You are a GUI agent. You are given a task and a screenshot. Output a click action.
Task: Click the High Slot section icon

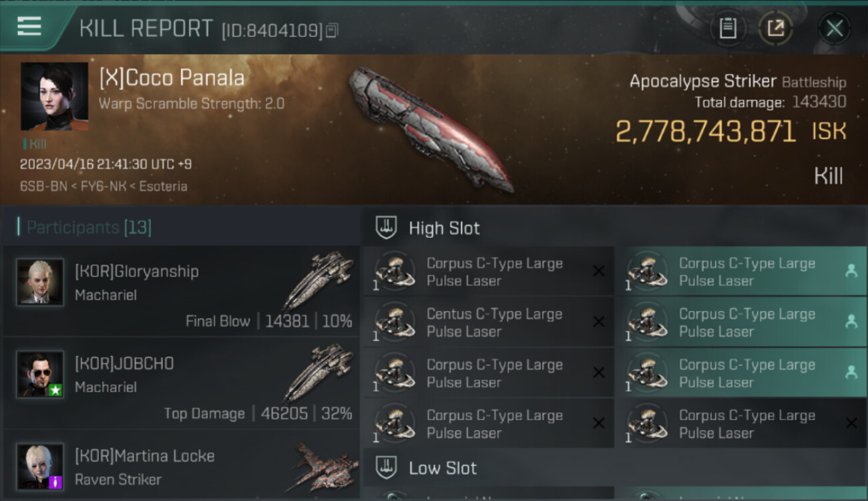point(387,228)
